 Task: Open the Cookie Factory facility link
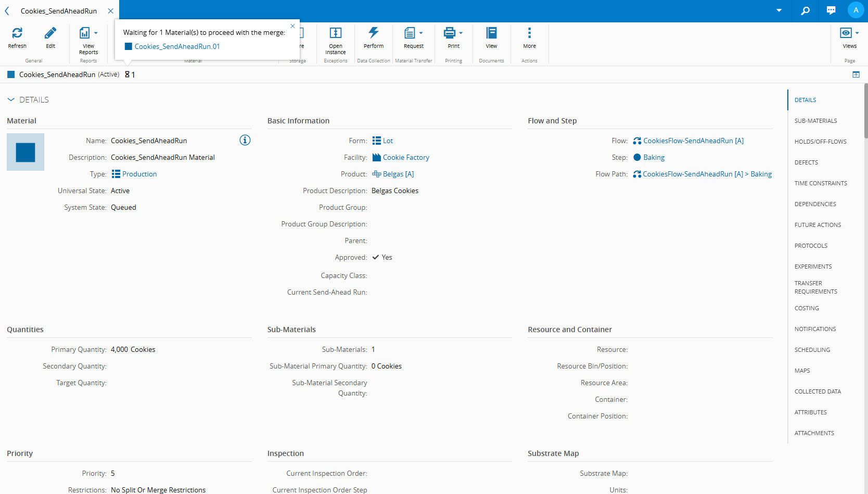coord(406,157)
